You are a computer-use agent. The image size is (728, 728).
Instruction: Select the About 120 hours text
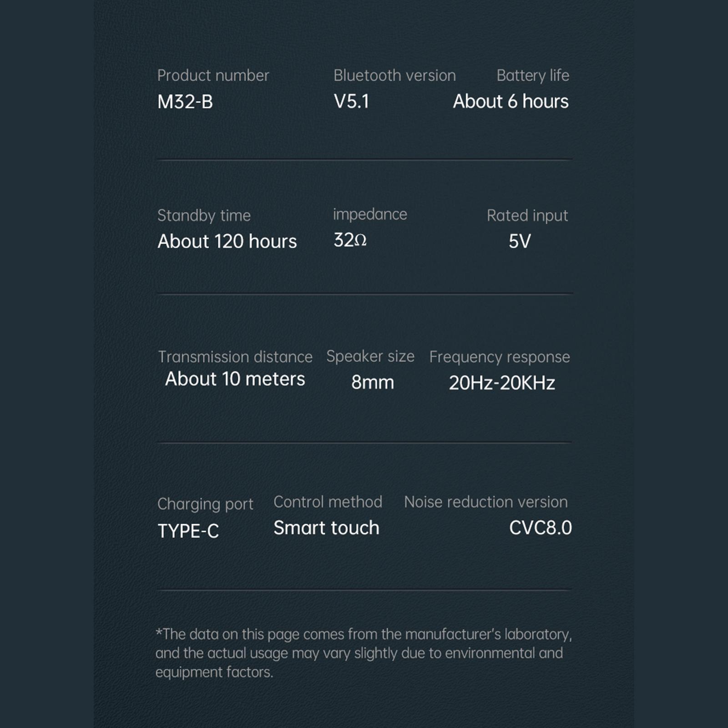(x=227, y=242)
